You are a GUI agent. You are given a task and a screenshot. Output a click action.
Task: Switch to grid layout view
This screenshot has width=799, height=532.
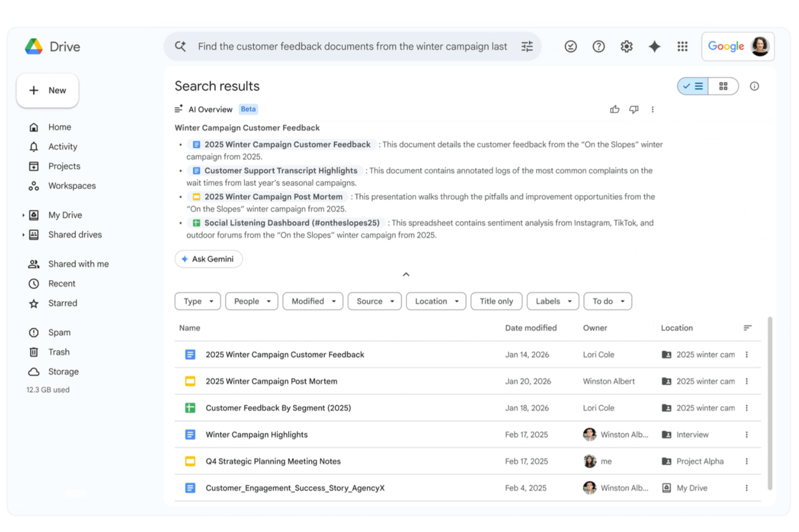[x=723, y=86]
